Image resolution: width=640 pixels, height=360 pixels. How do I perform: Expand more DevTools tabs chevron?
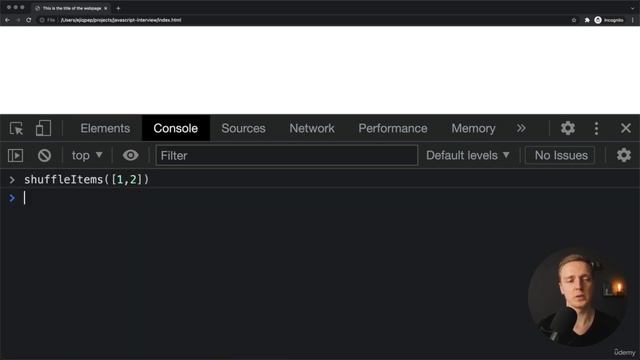click(521, 128)
